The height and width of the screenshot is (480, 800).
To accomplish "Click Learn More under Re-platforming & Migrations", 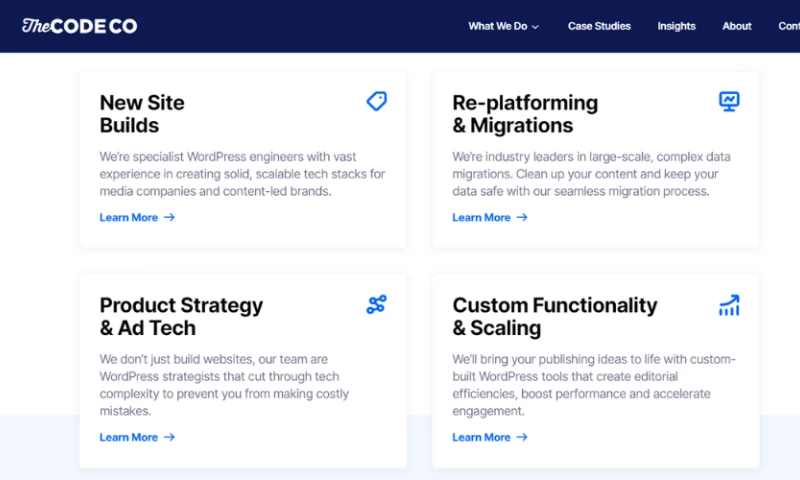I will pyautogui.click(x=481, y=217).
